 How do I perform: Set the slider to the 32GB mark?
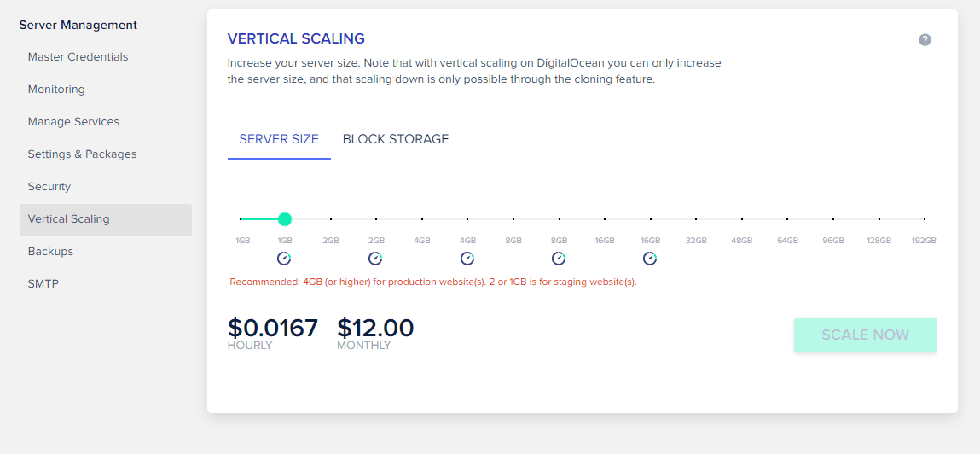click(696, 219)
